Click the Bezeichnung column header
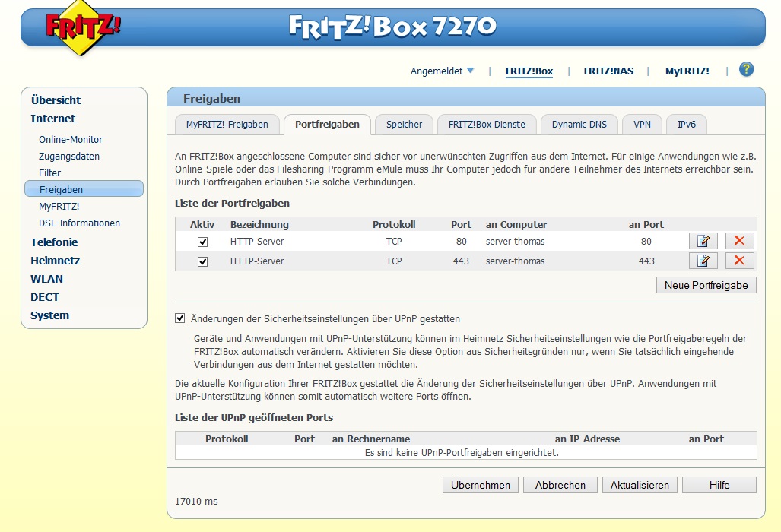The width and height of the screenshot is (781, 532). [259, 224]
